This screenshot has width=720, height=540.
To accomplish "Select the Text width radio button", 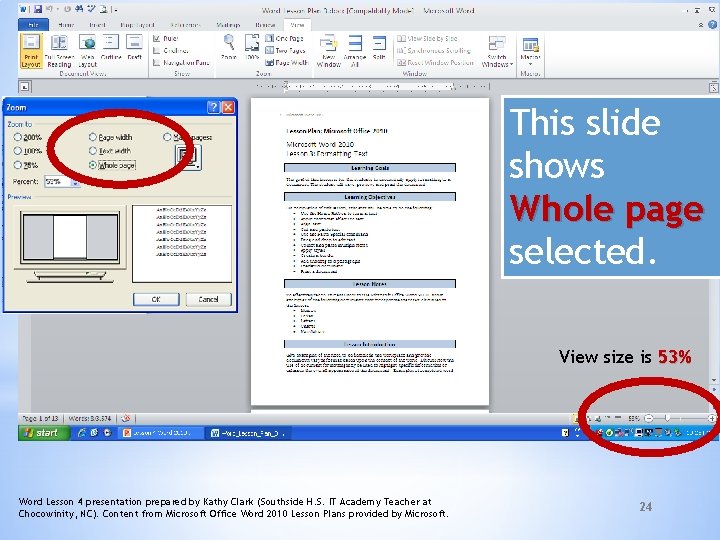I will tap(93, 151).
